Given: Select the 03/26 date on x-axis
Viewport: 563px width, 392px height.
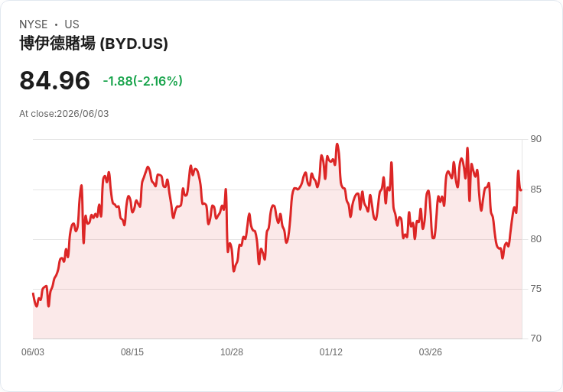Looking at the screenshot, I should tap(430, 352).
